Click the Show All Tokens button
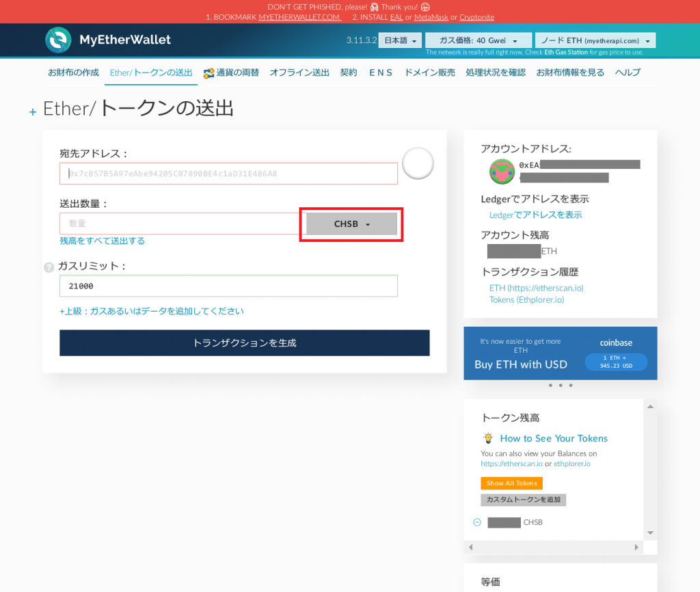700x592 pixels. pyautogui.click(x=511, y=483)
